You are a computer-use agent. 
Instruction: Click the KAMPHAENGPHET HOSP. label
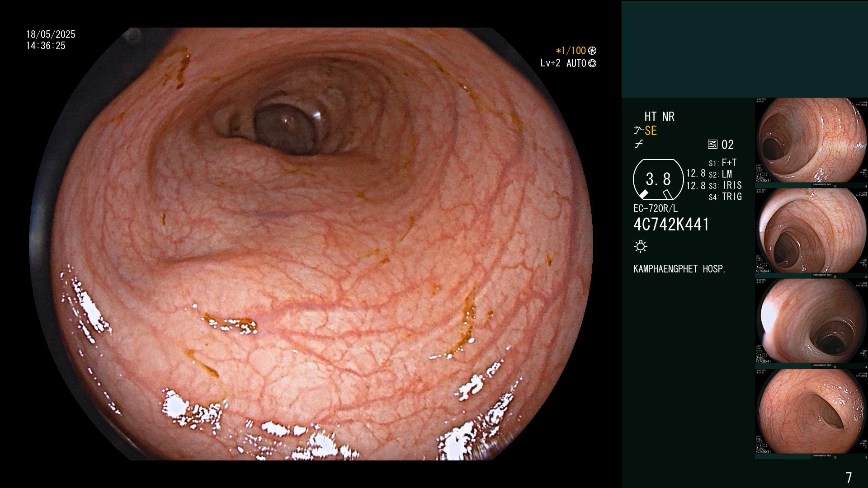(x=679, y=269)
